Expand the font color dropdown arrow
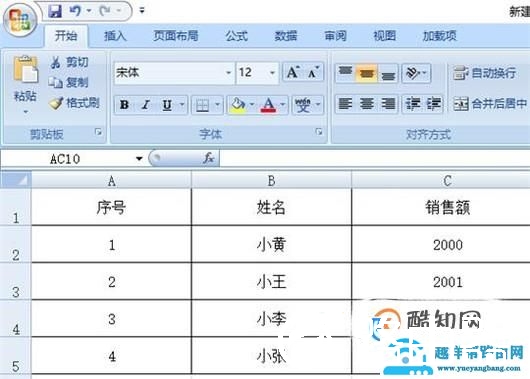 (283, 105)
